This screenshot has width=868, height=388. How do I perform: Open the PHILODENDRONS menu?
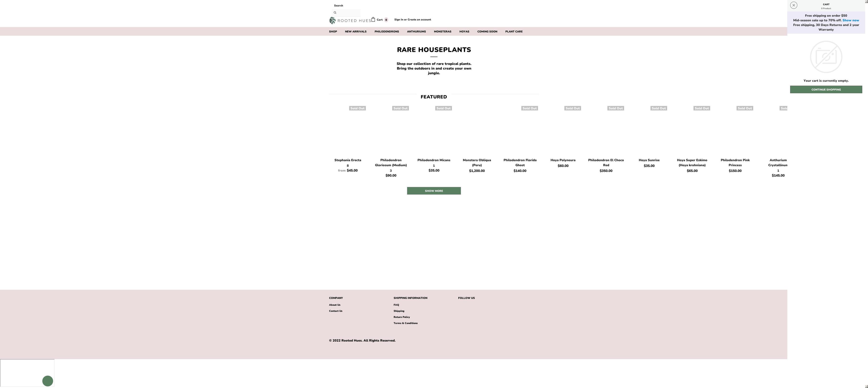pos(386,32)
